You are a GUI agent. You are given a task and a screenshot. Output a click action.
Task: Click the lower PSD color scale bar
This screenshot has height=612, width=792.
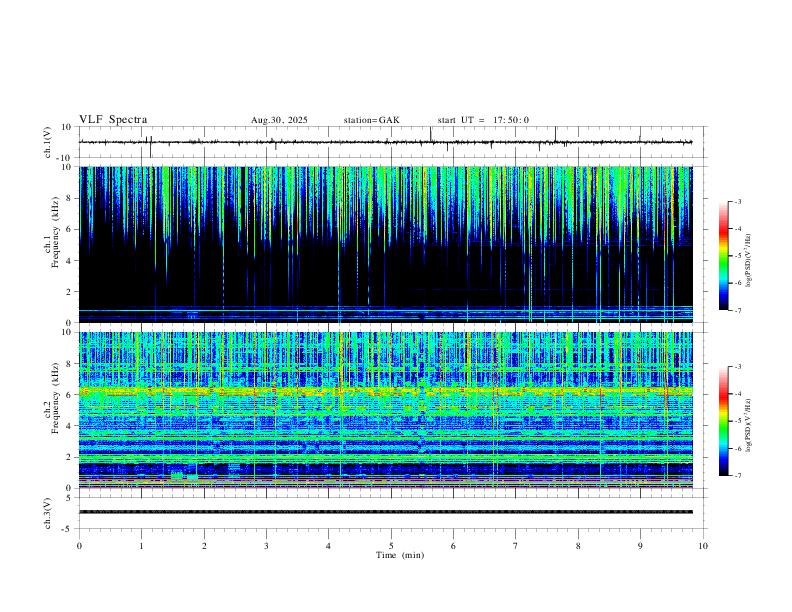(724, 421)
